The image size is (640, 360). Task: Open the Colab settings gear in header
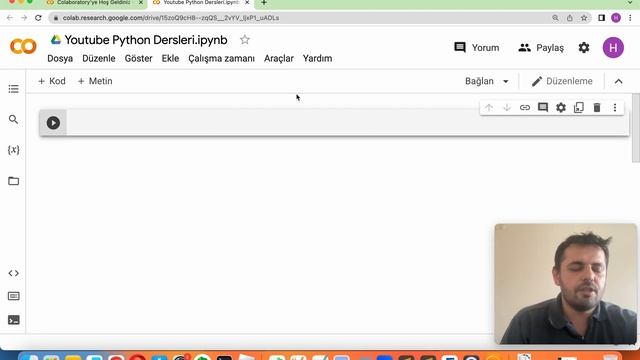tap(584, 48)
